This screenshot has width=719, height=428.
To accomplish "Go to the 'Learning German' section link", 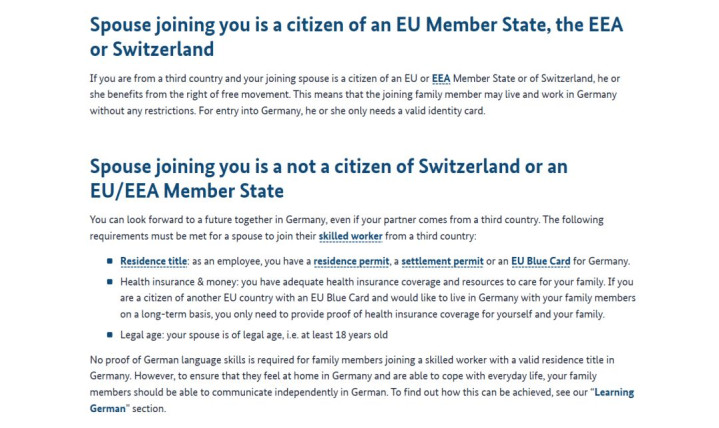I will [x=614, y=393].
